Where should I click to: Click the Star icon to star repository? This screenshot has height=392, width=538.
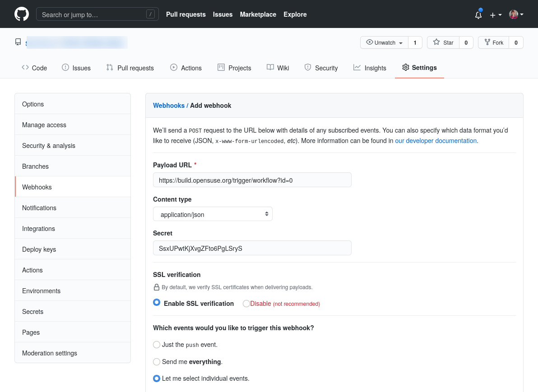tap(437, 42)
